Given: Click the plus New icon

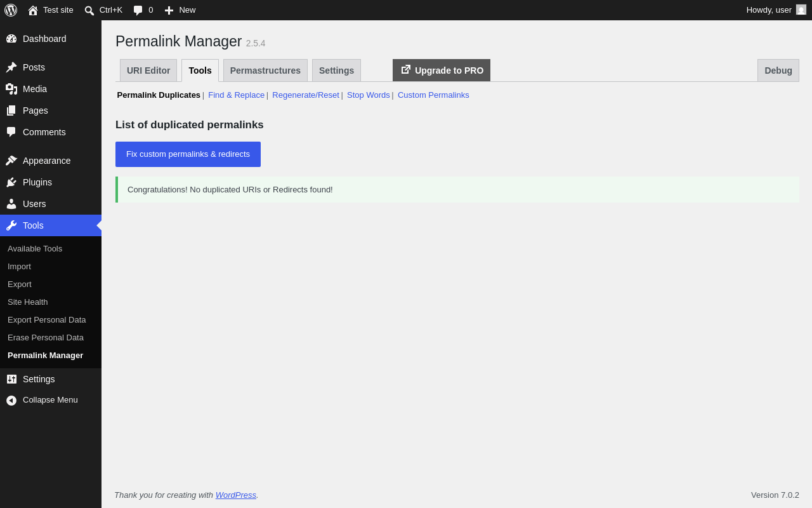Looking at the screenshot, I should click(169, 10).
